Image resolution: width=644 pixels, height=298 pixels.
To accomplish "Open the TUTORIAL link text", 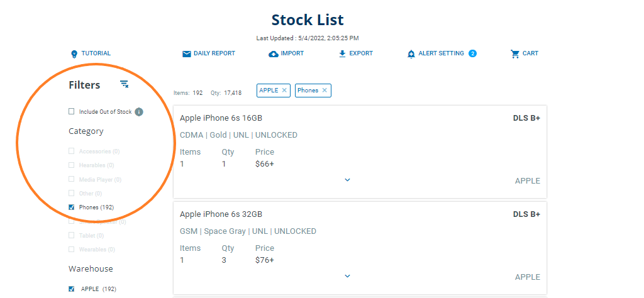I will pos(96,53).
